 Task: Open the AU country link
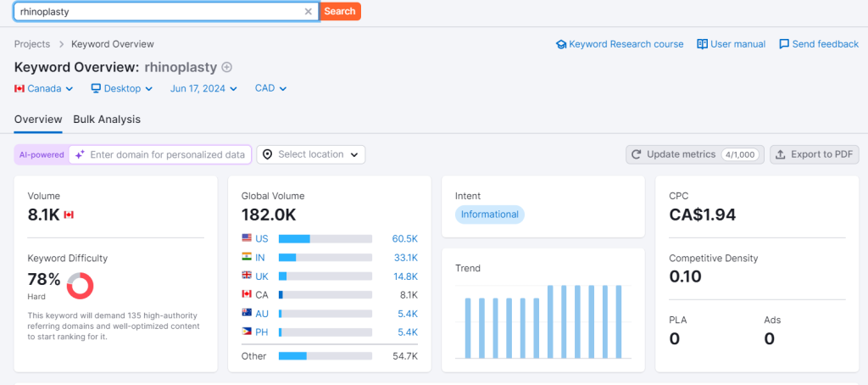point(262,314)
